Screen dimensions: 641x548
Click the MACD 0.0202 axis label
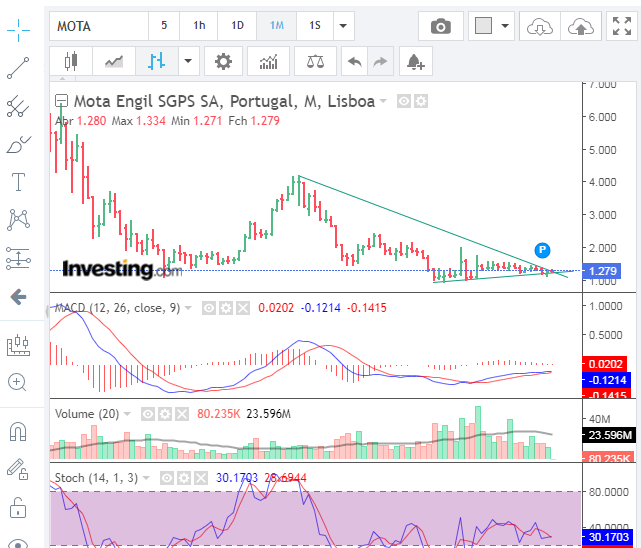point(605,364)
